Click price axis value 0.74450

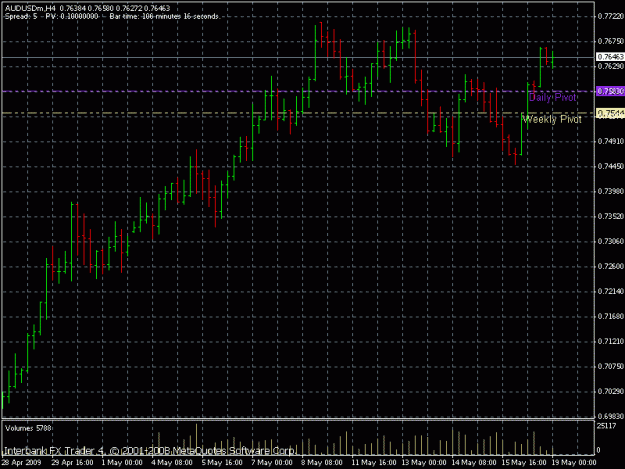coord(611,166)
